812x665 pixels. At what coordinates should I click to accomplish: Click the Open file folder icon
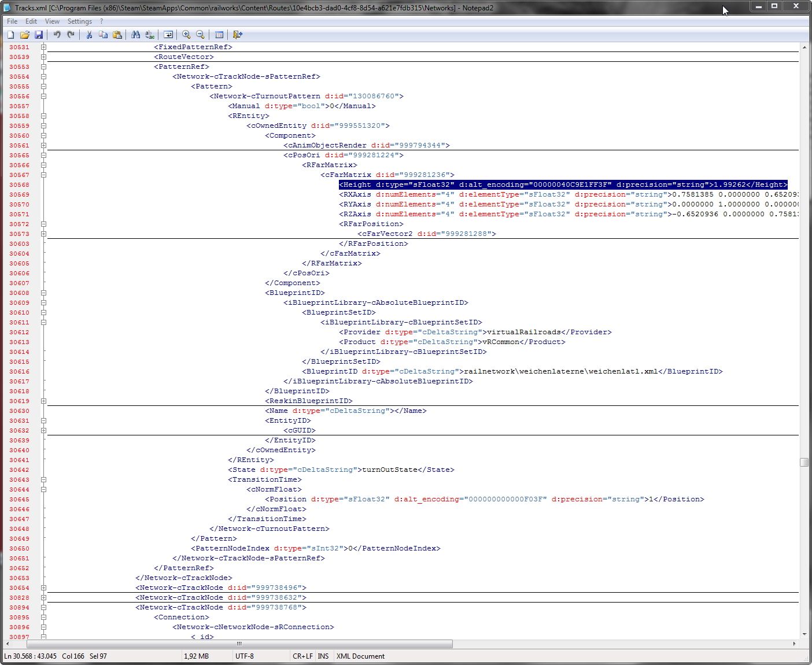tap(25, 35)
